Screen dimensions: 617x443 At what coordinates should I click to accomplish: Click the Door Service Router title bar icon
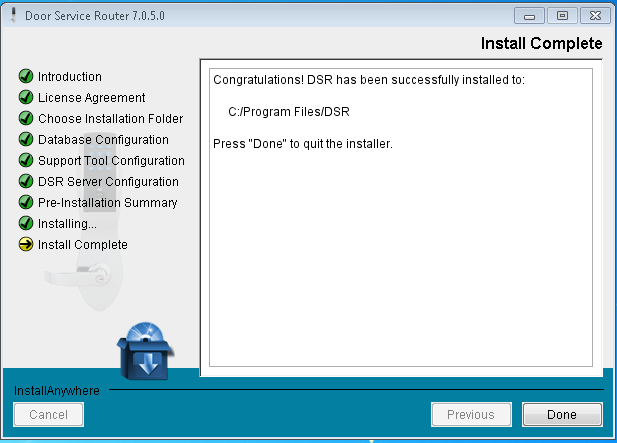pos(13,15)
